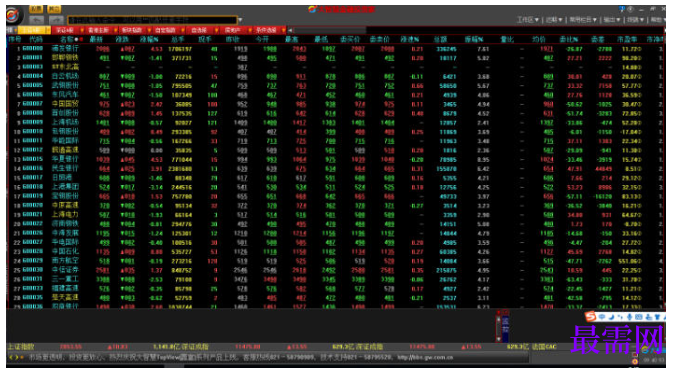Select the 上海机场 stock row
Image resolution: width=682 pixels, height=371 pixels.
[x=336, y=123]
